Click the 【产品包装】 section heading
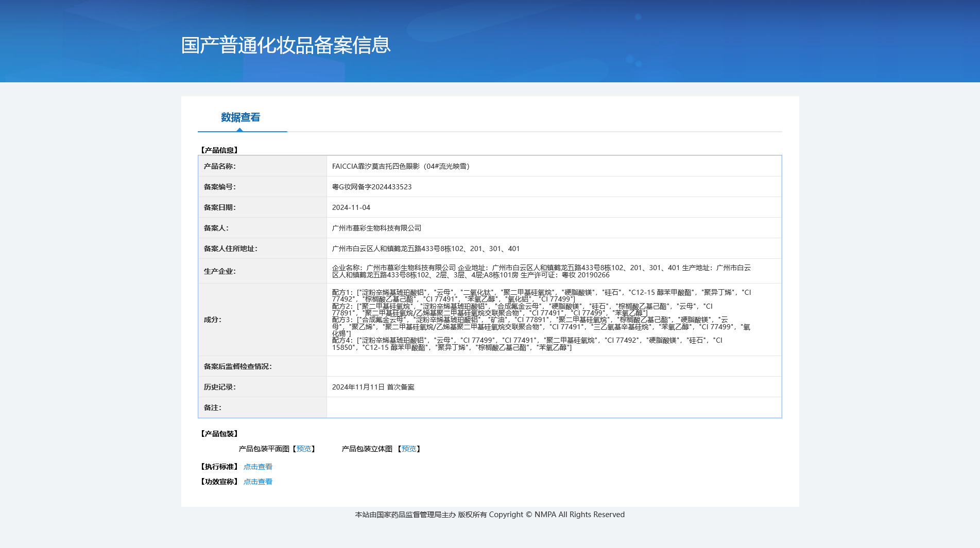The height and width of the screenshot is (548, 980). tap(219, 434)
